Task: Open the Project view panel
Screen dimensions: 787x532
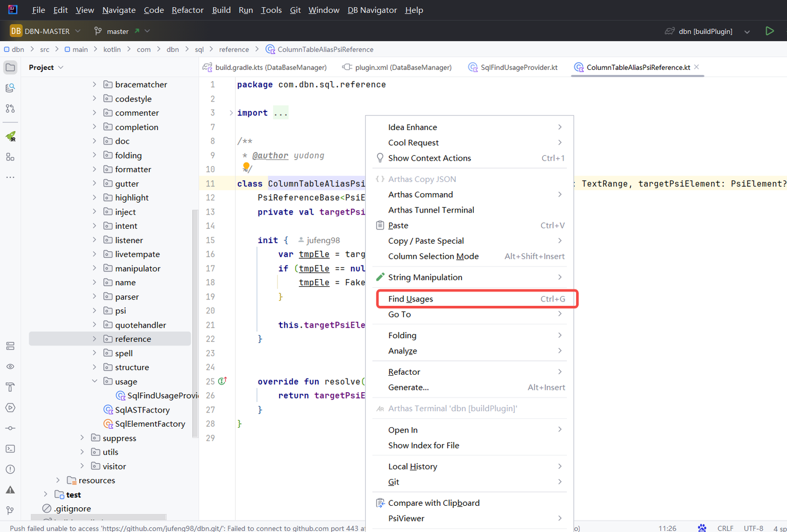Action: coord(10,67)
